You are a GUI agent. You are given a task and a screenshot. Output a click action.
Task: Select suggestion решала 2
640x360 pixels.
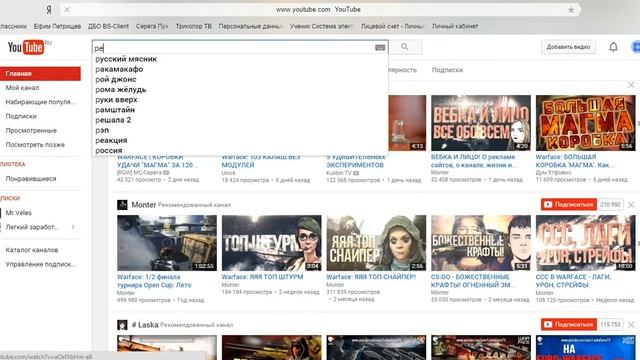click(113, 120)
